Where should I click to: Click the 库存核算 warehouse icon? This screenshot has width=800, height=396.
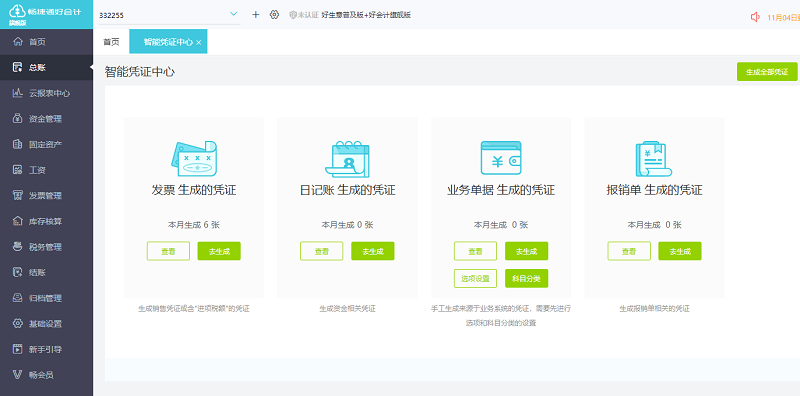18,221
